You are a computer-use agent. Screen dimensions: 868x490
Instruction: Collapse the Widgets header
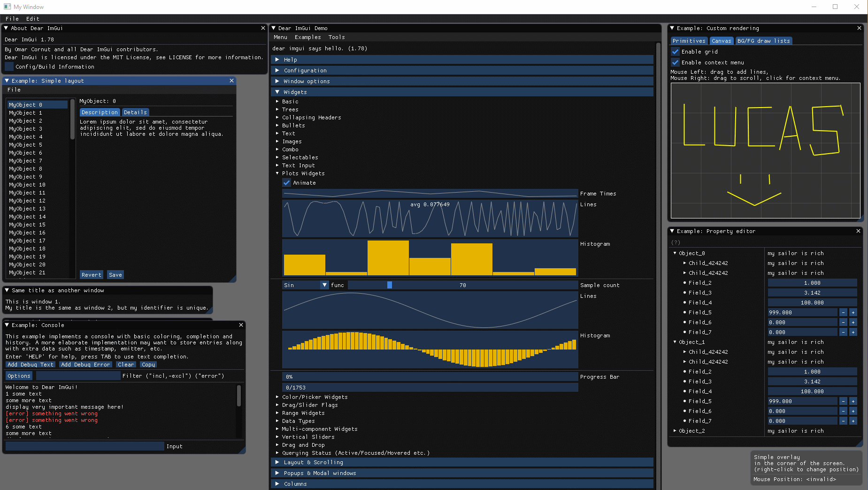click(x=462, y=92)
